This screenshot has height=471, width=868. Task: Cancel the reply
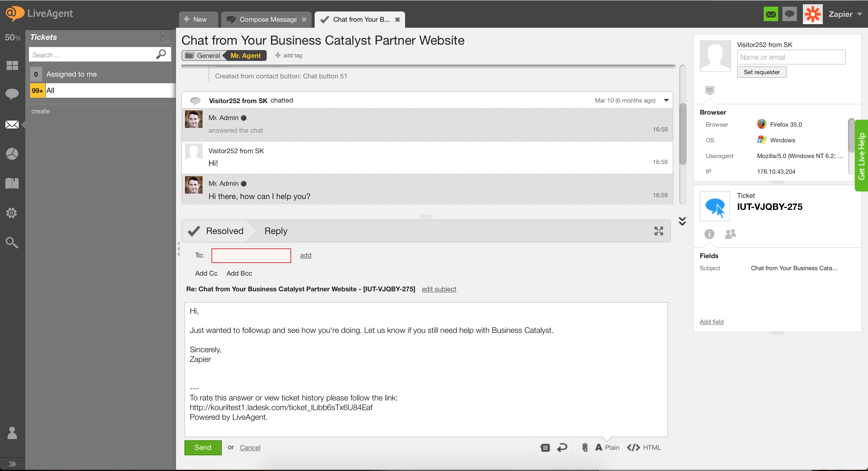pos(250,448)
